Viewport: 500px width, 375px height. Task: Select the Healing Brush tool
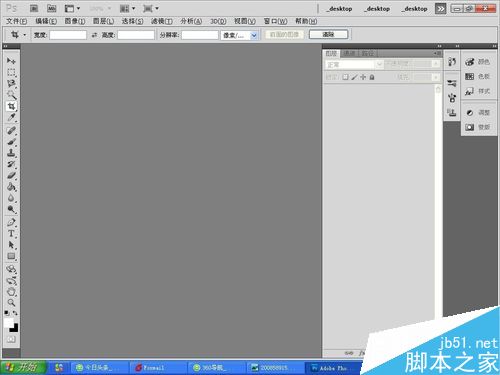[11, 130]
